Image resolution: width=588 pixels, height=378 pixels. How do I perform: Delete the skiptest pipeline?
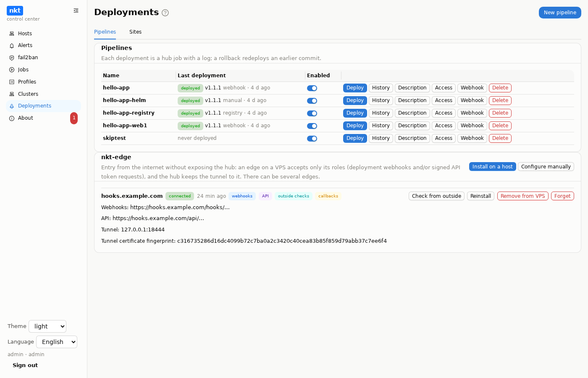500,138
